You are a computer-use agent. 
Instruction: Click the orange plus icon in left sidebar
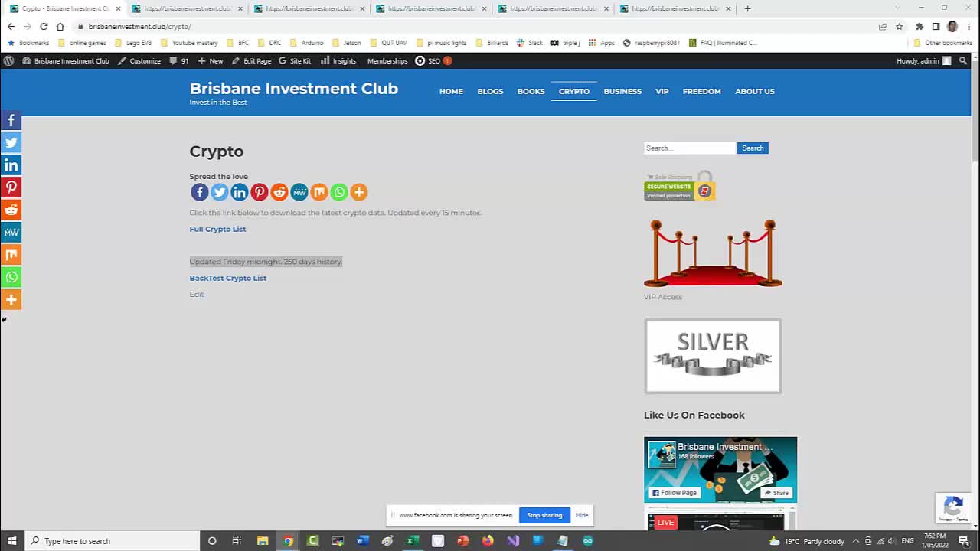(x=11, y=299)
